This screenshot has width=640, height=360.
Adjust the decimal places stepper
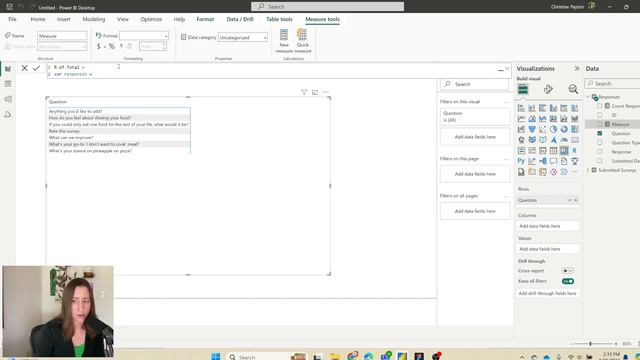click(x=164, y=47)
